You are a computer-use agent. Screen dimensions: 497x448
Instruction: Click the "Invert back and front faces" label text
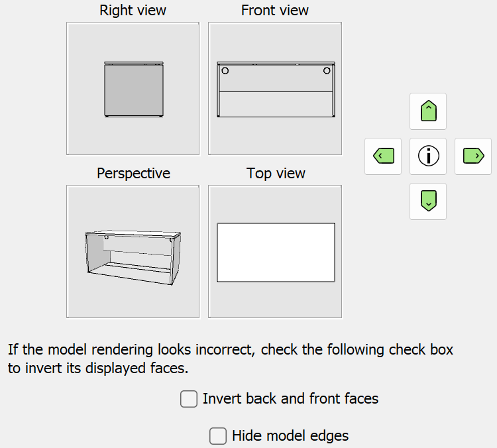point(290,399)
